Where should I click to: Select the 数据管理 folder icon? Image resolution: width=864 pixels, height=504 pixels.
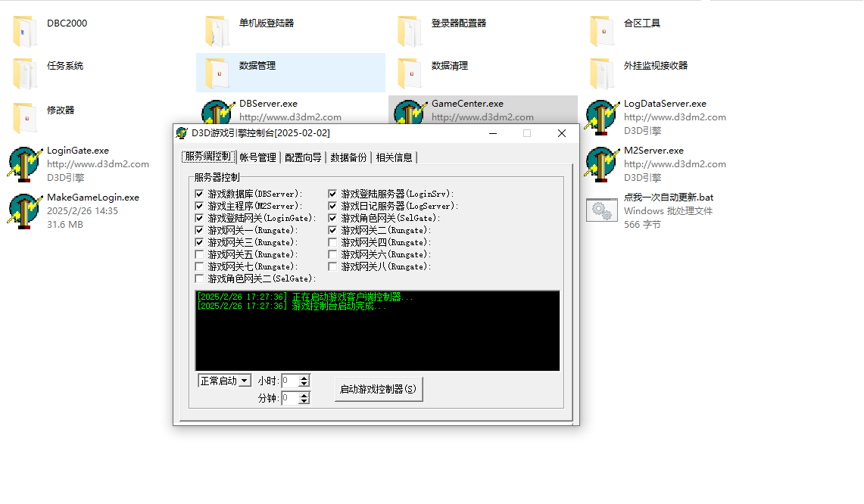click(x=217, y=73)
